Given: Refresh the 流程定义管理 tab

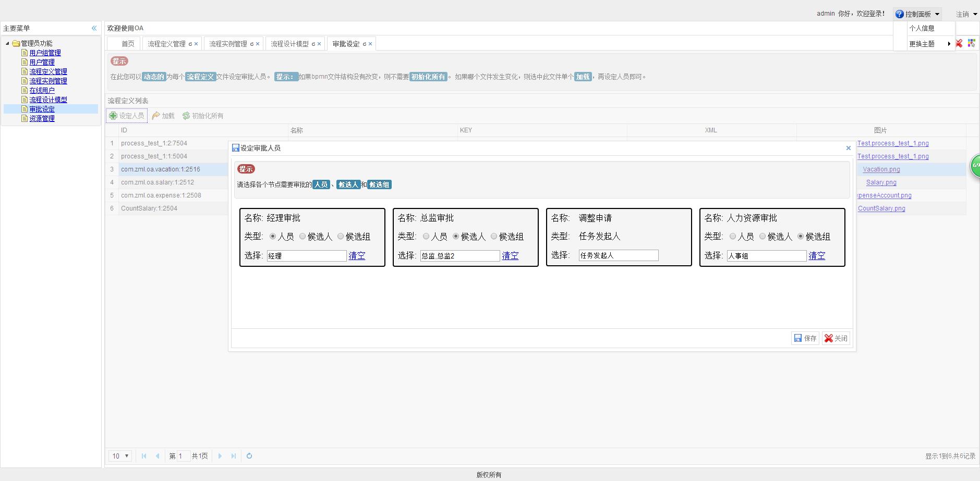Looking at the screenshot, I should tap(190, 44).
